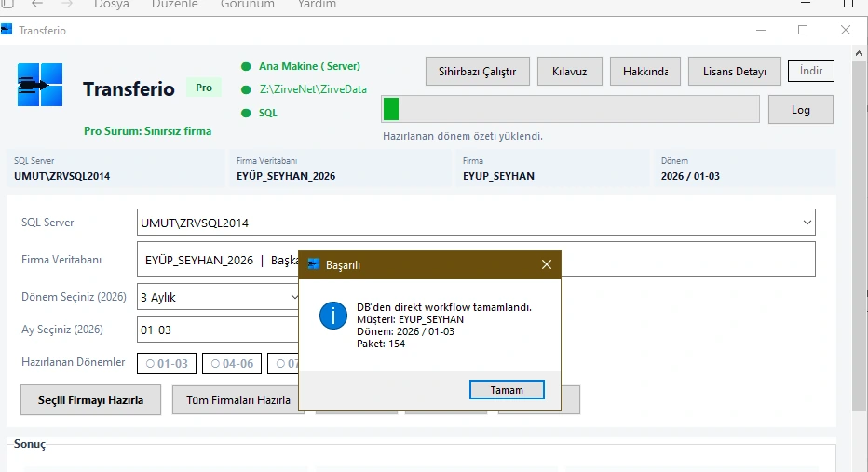The width and height of the screenshot is (868, 472).
Task: Click the UMUT\ZRVSQL2014 summary value
Action: click(62, 176)
